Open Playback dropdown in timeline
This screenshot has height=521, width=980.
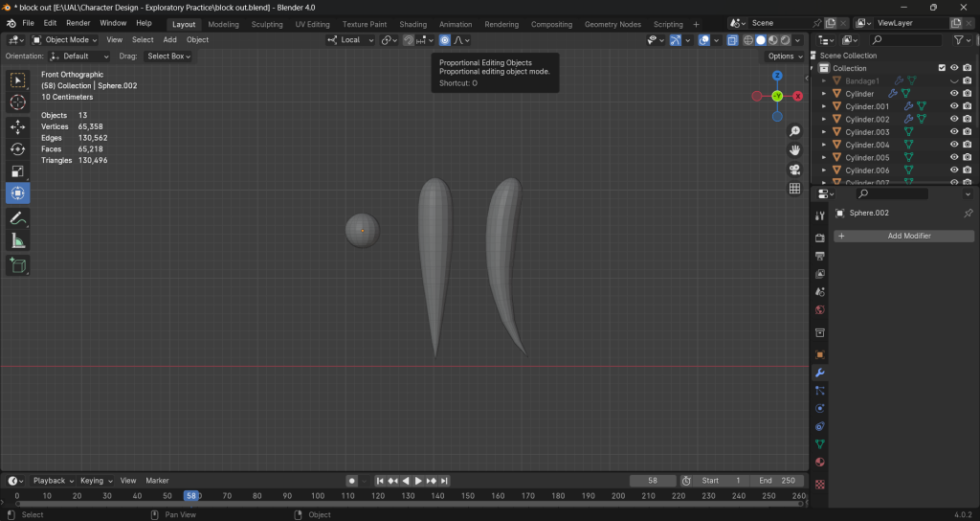pos(54,481)
